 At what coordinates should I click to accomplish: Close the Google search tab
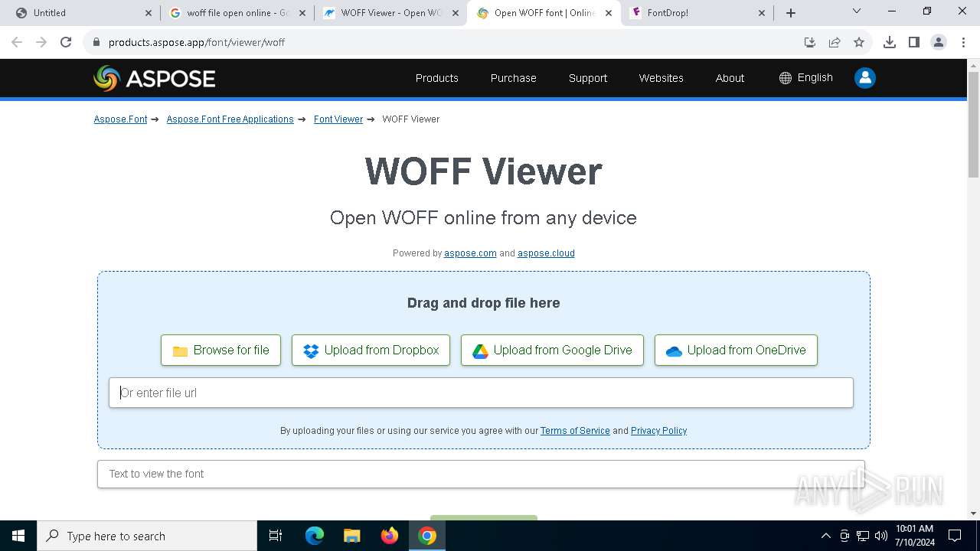pyautogui.click(x=302, y=13)
